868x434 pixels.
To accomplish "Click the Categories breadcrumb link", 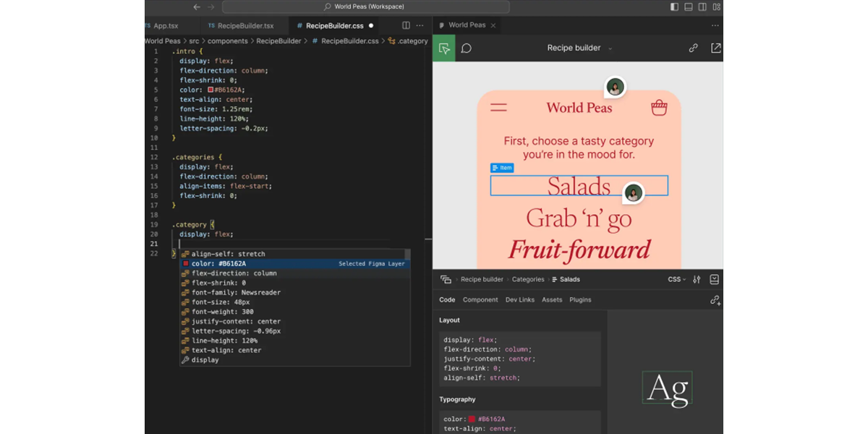I will 528,279.
